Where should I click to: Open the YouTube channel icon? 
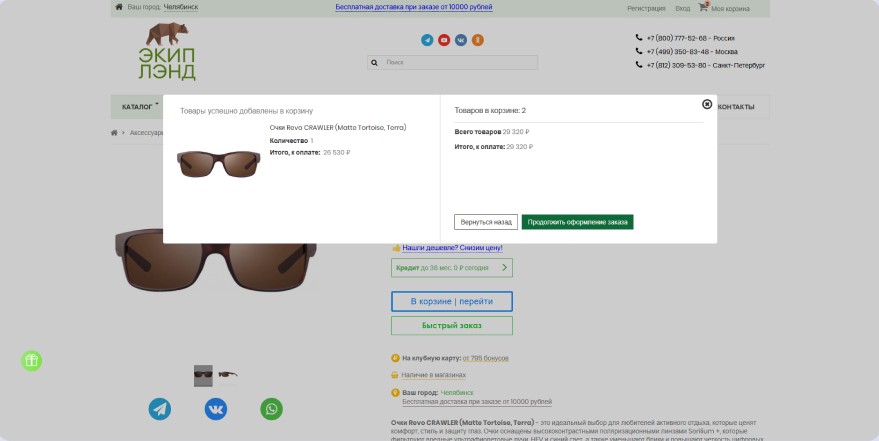click(444, 40)
